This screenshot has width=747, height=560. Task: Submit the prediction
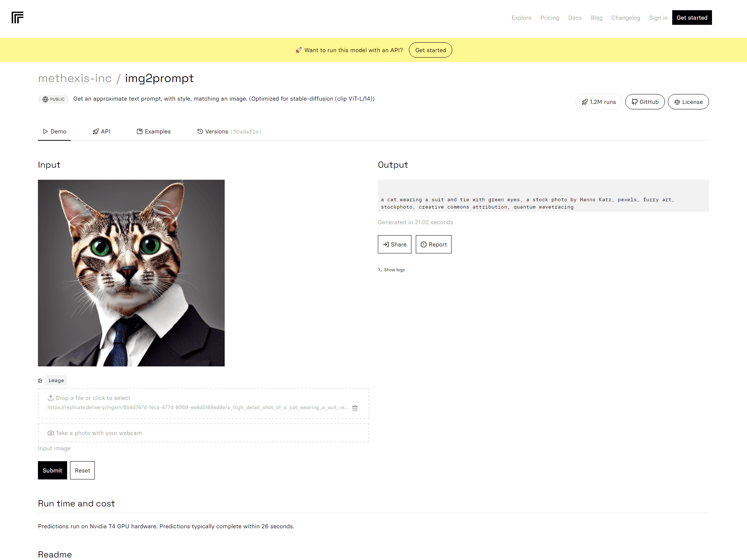tap(53, 470)
